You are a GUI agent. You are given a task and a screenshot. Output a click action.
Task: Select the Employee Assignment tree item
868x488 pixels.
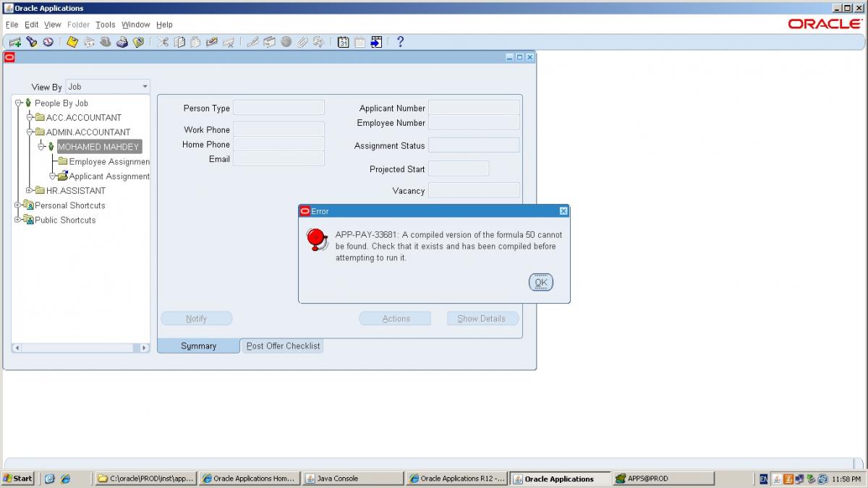point(109,162)
